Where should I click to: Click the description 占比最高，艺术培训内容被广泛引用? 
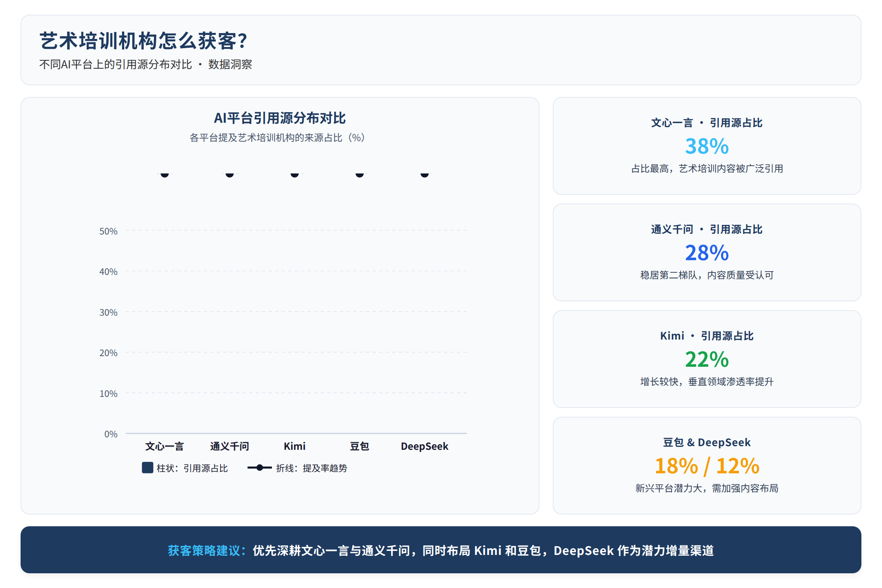tap(707, 169)
